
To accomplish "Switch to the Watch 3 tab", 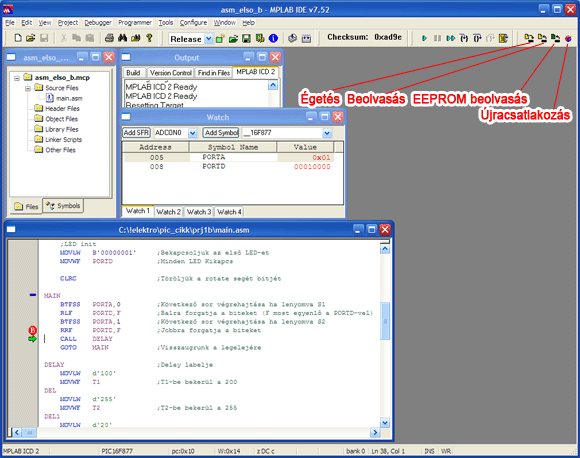I will [199, 212].
